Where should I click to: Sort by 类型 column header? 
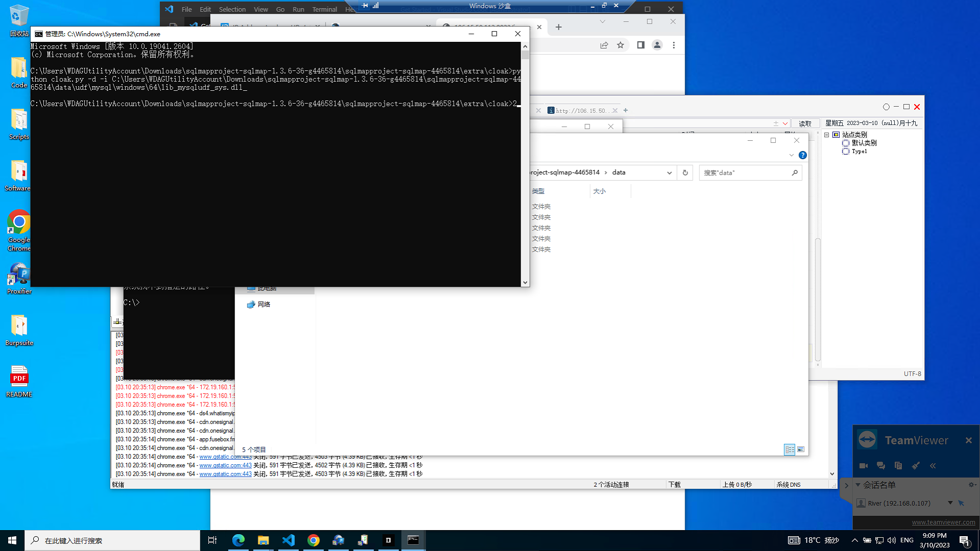pyautogui.click(x=538, y=191)
